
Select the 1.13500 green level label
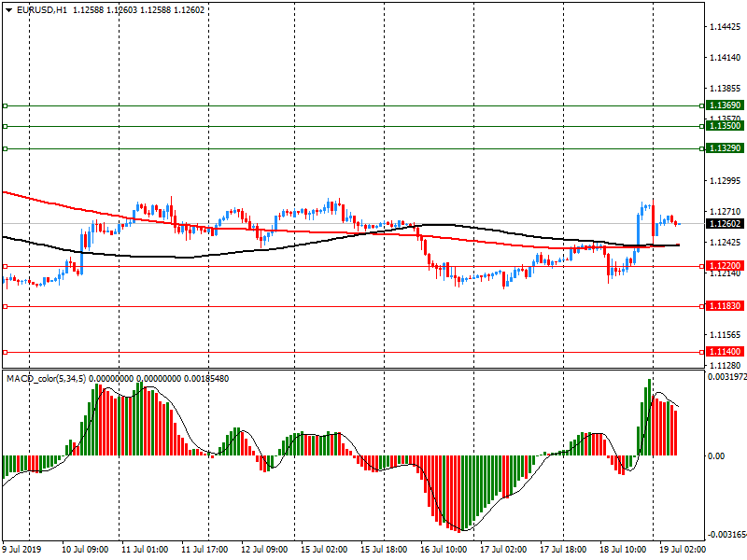(x=725, y=126)
